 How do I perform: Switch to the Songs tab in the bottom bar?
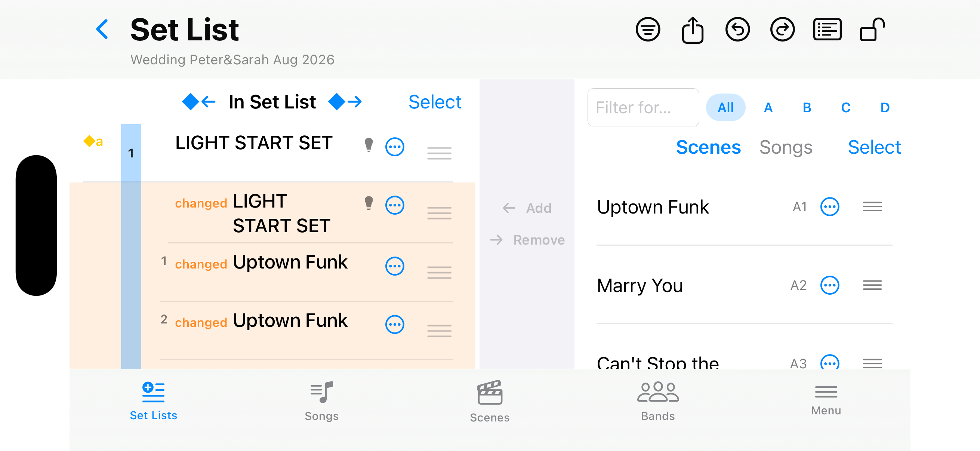tap(321, 401)
